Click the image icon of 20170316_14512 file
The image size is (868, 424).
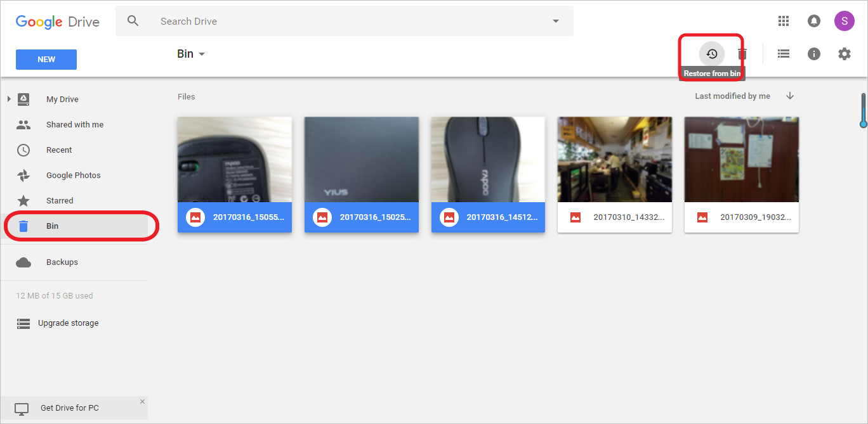(x=449, y=217)
